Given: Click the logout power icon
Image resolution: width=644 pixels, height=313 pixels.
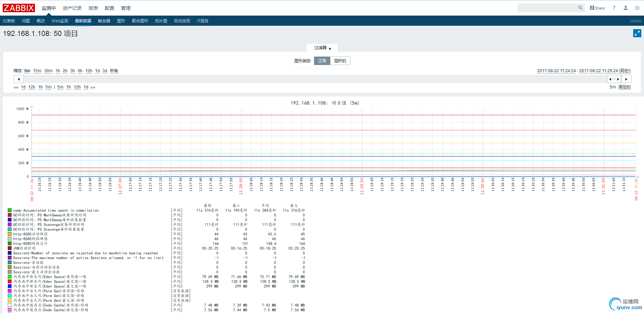Looking at the screenshot, I should pos(637,8).
